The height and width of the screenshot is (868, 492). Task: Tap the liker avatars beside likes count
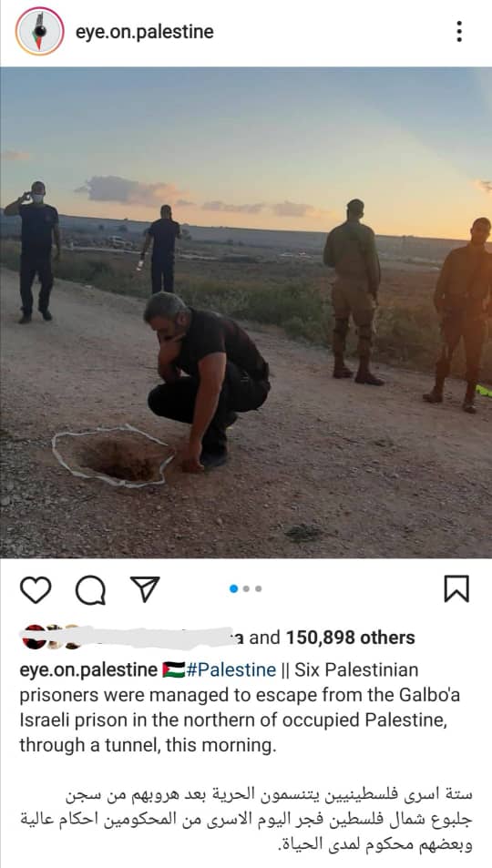(52, 637)
